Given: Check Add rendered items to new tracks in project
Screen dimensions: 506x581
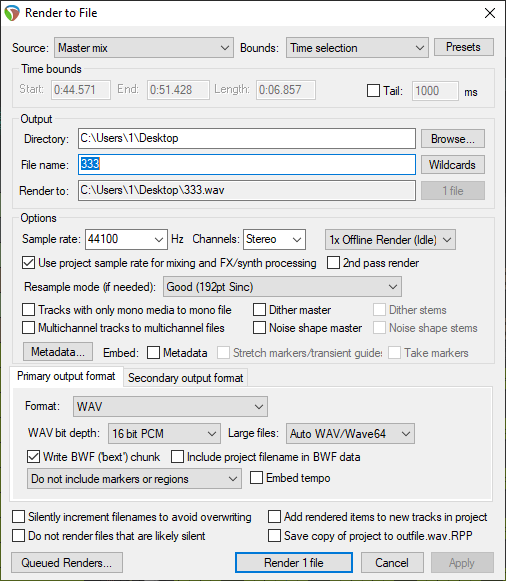Looking at the screenshot, I should click(x=274, y=517).
